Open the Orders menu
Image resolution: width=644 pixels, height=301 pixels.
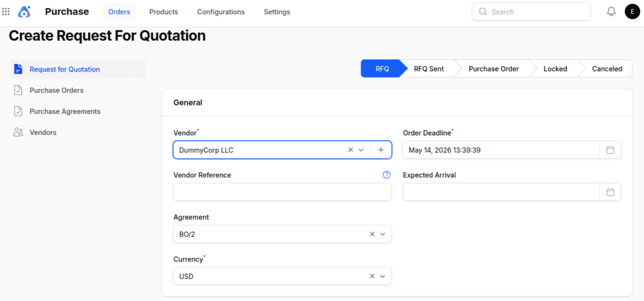click(x=119, y=12)
